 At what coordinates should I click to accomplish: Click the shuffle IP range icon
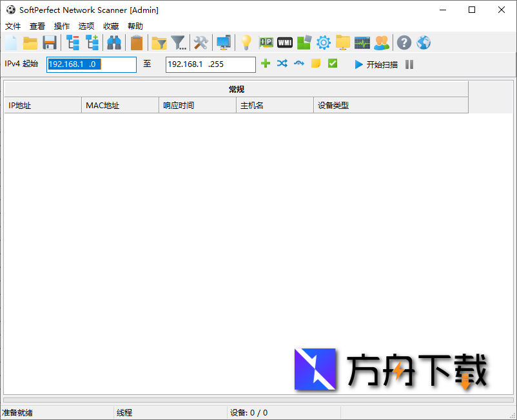(x=282, y=64)
